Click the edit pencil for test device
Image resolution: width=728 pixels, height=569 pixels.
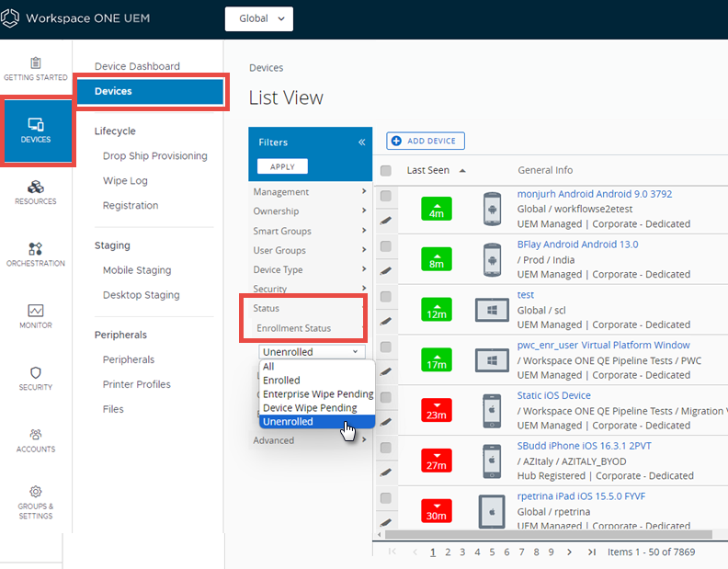(385, 321)
